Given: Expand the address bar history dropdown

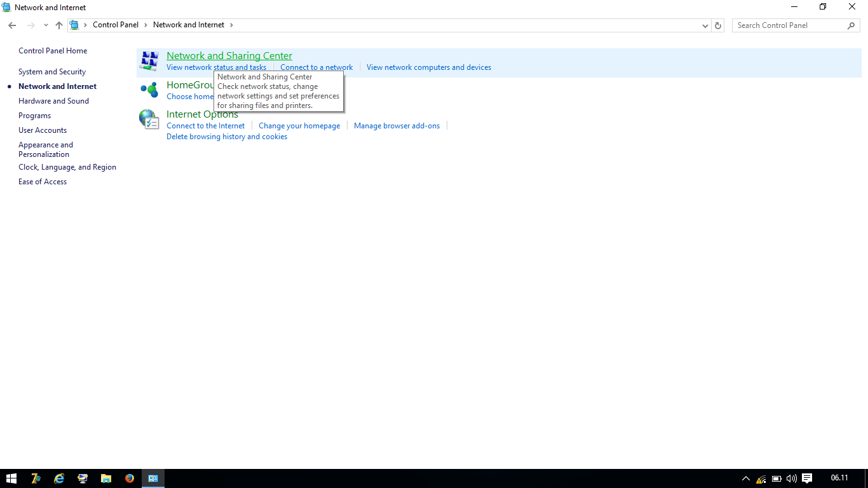Looking at the screenshot, I should [x=705, y=25].
